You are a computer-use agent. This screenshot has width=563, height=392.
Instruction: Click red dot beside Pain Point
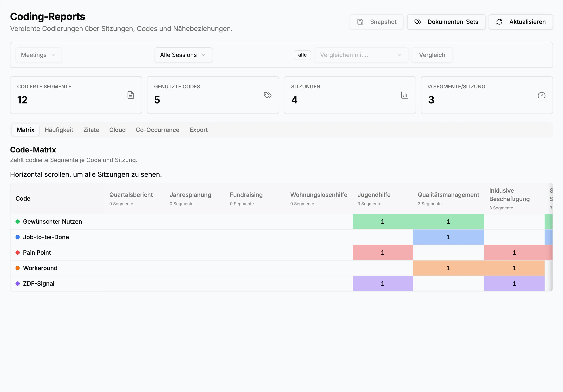[18, 253]
